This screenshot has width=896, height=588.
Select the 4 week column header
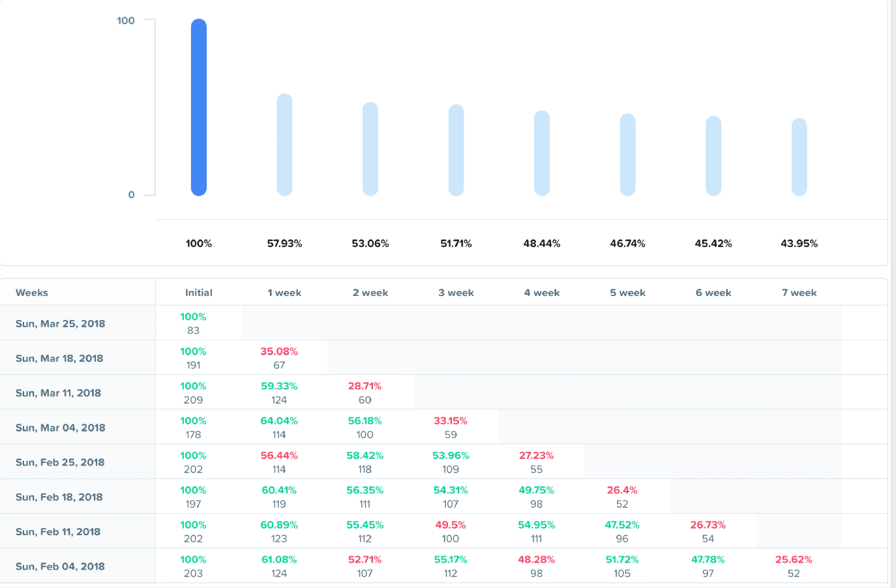[x=541, y=292]
